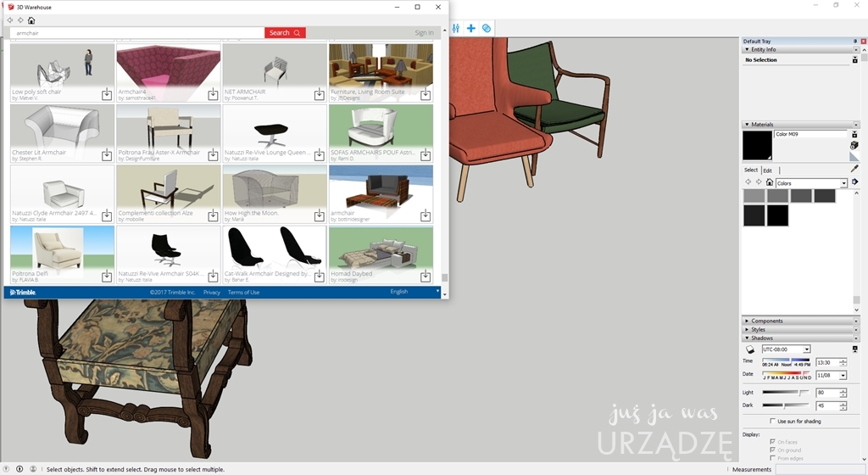Open the date 11/08 dropdown
The width and height of the screenshot is (868, 475).
[843, 376]
